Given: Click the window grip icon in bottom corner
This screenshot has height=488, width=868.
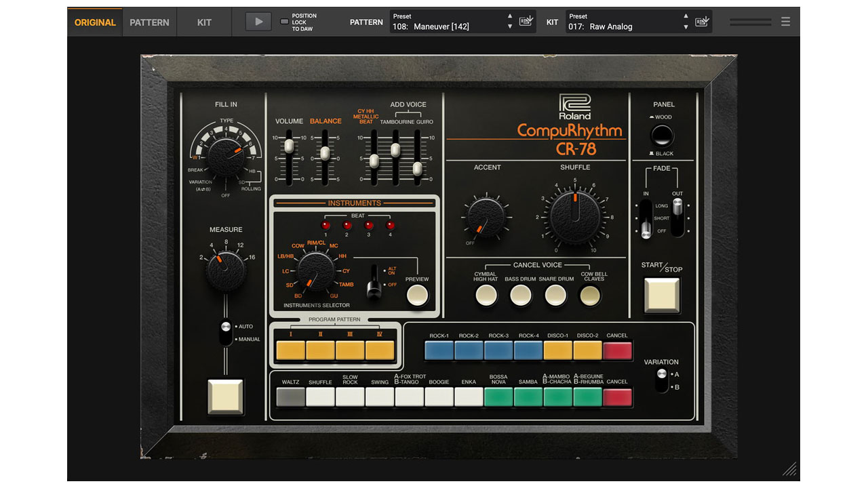Looking at the screenshot, I should [789, 469].
